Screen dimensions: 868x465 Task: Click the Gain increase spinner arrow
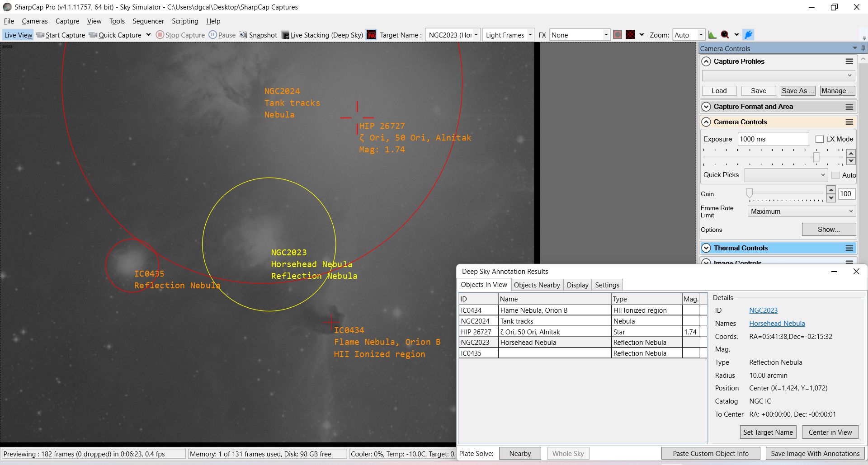[831, 190]
